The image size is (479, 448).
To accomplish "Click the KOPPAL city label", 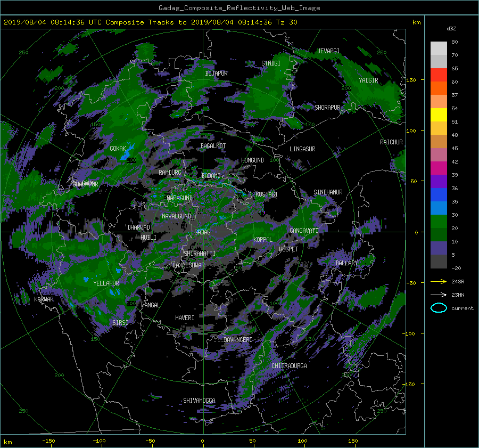I will click(263, 240).
